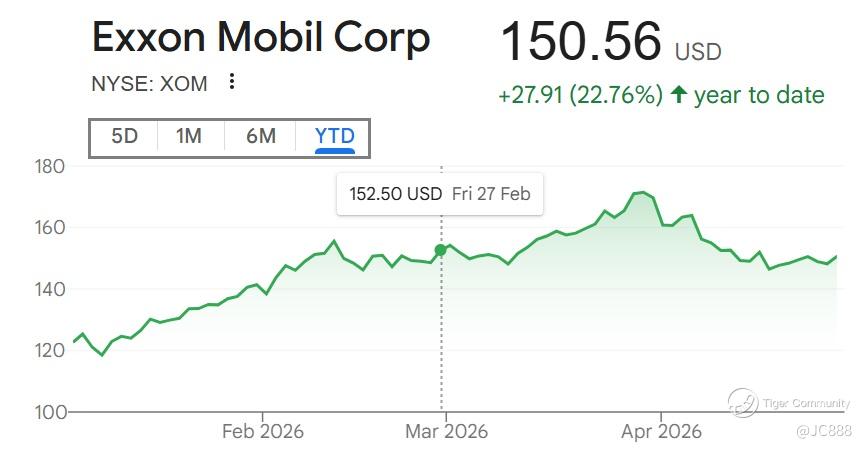Click the +27.91 (22.76%) change value
868x451 pixels.
pyautogui.click(x=580, y=95)
